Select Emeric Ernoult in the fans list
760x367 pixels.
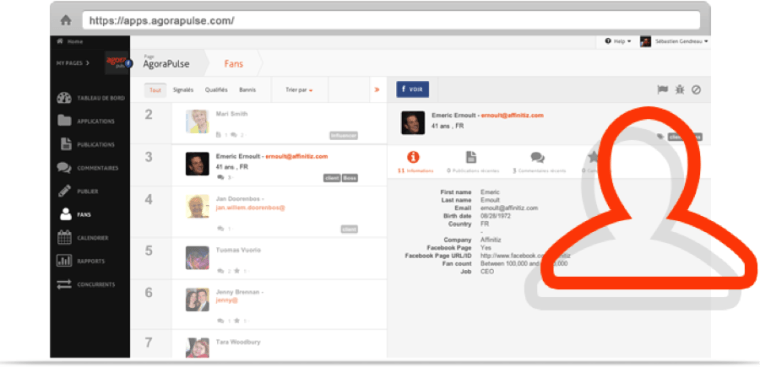point(279,165)
